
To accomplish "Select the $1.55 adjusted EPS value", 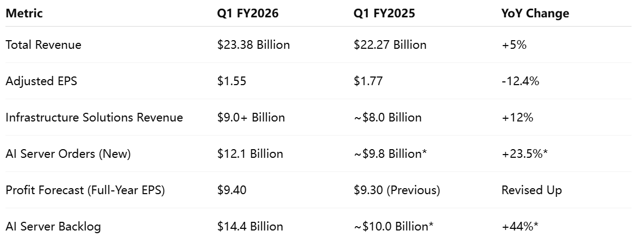I will point(232,81).
